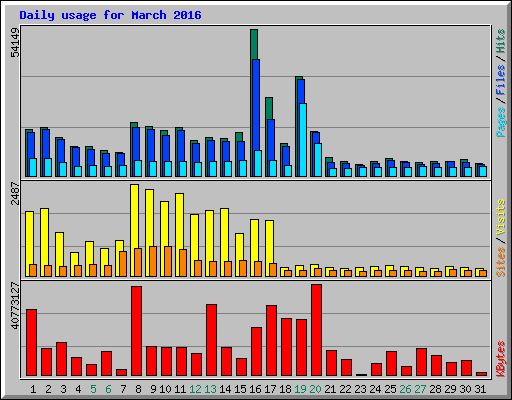Select the tallest green Hits bar for day 16

pos(254,44)
